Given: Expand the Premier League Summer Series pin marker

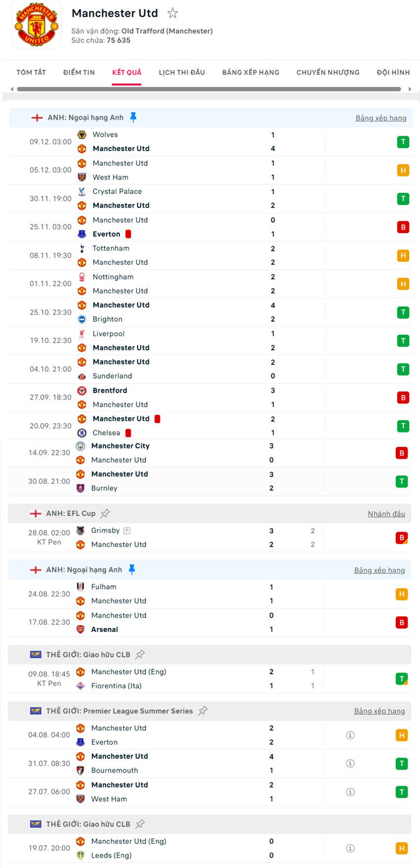Looking at the screenshot, I should (x=203, y=711).
